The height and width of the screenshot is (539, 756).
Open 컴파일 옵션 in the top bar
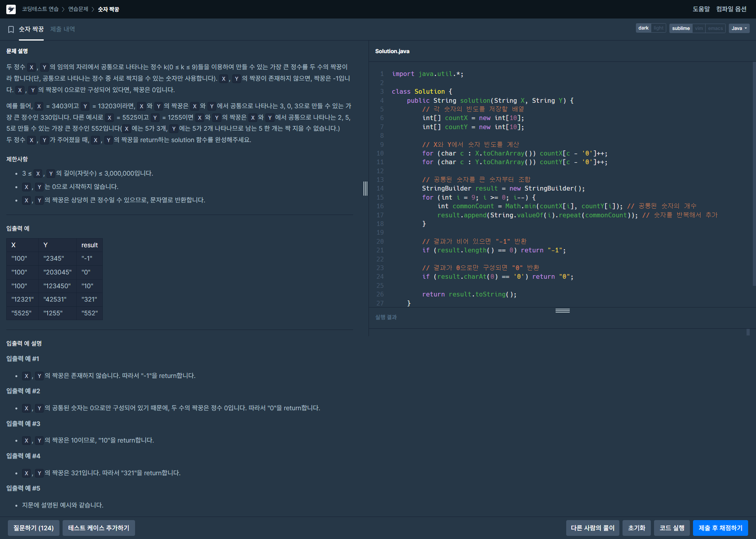[x=731, y=9]
